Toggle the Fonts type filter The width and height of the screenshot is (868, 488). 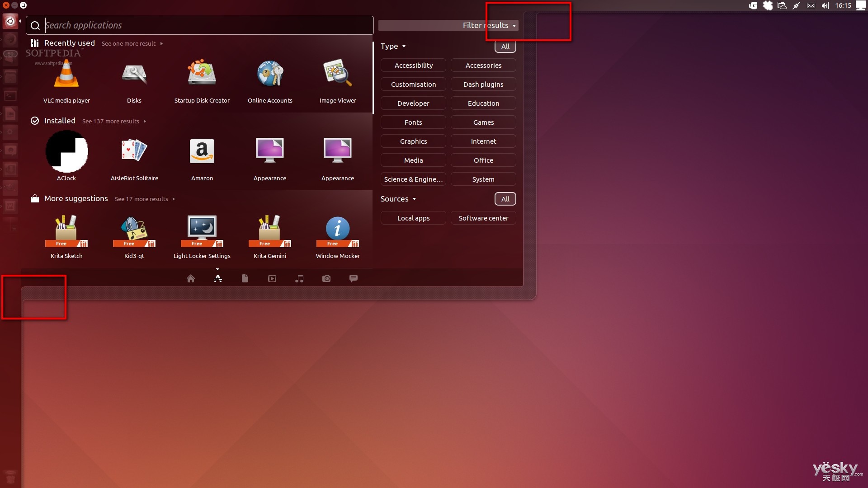click(413, 122)
